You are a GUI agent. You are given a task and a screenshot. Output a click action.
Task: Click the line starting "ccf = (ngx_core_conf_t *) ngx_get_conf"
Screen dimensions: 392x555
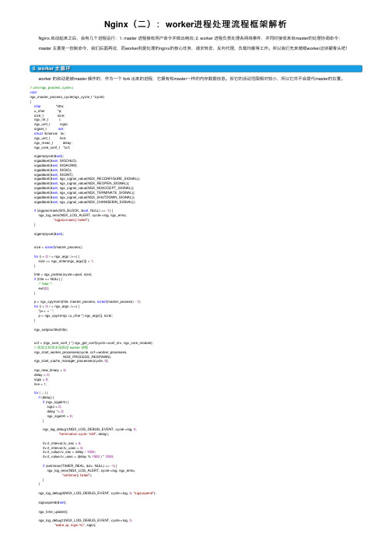[x=93, y=342]
